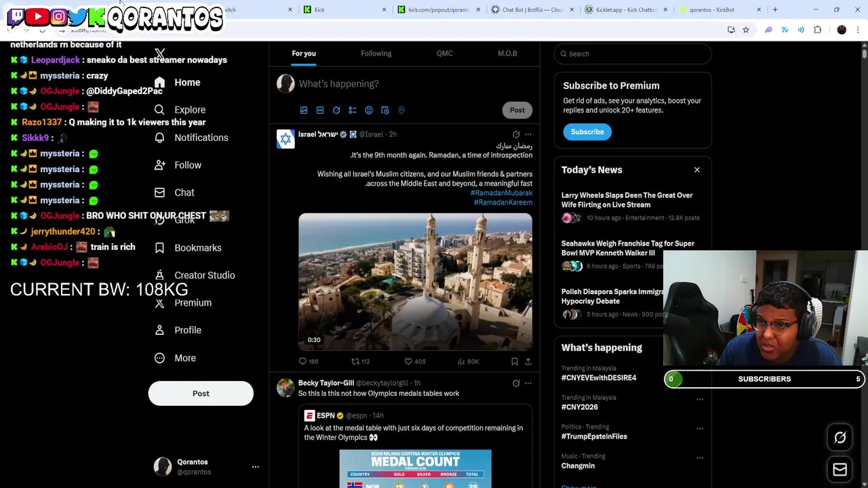Open Chrome three-dot menu
The image size is (868, 488).
coord(859,30)
